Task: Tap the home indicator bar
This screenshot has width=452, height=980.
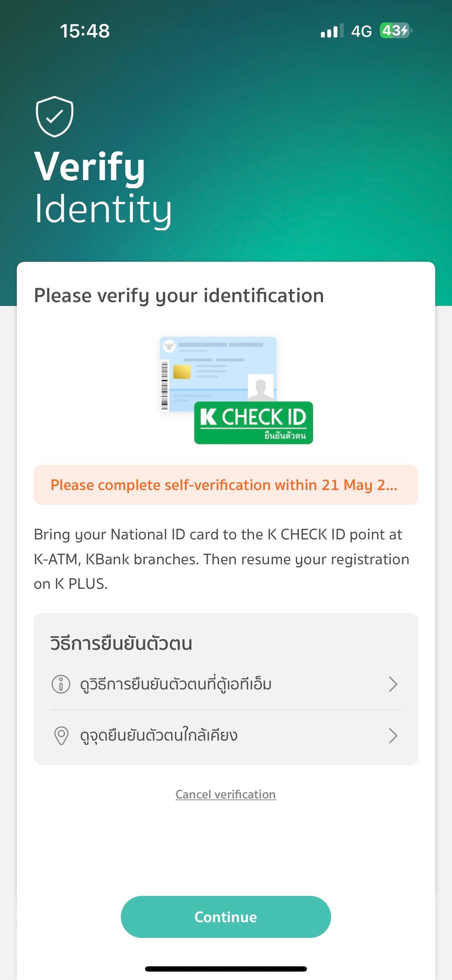Action: tap(226, 968)
